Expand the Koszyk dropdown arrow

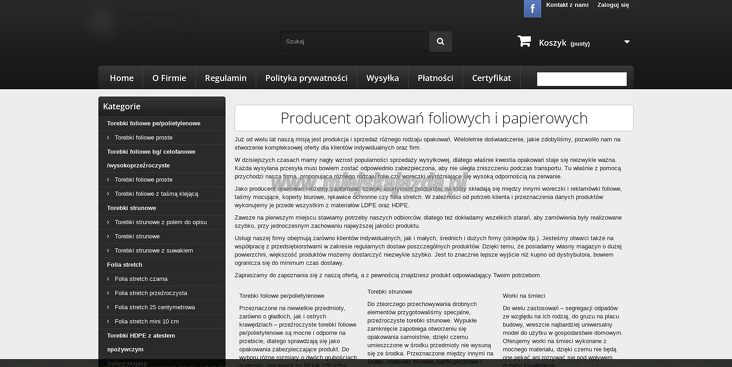click(626, 42)
